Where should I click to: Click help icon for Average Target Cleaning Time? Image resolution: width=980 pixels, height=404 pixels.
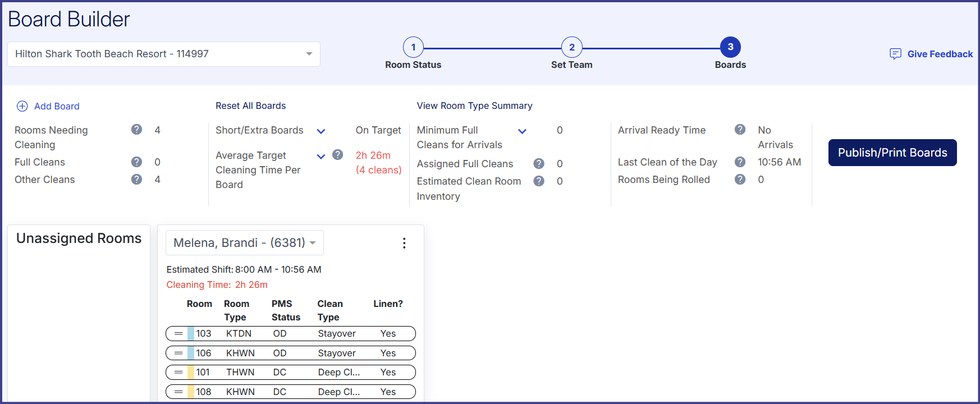click(337, 155)
